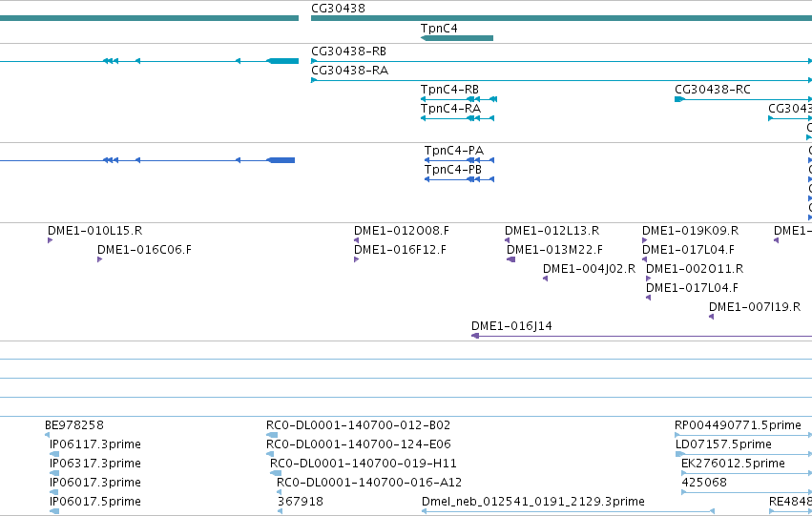
Task: Open EST 425068
Action: pos(704,483)
